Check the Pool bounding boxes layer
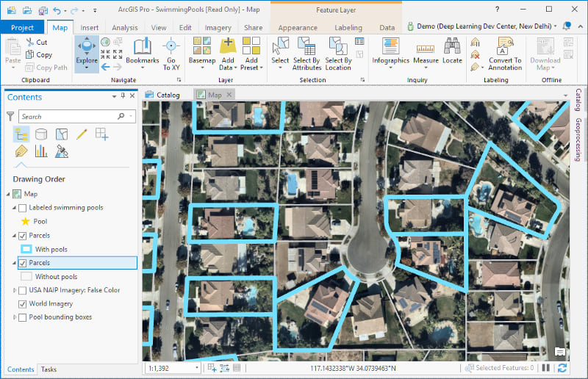 click(22, 317)
